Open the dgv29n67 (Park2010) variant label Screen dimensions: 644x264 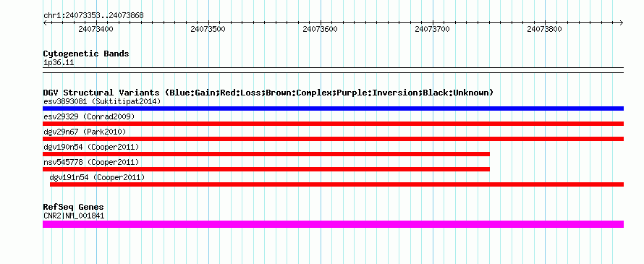click(x=85, y=132)
